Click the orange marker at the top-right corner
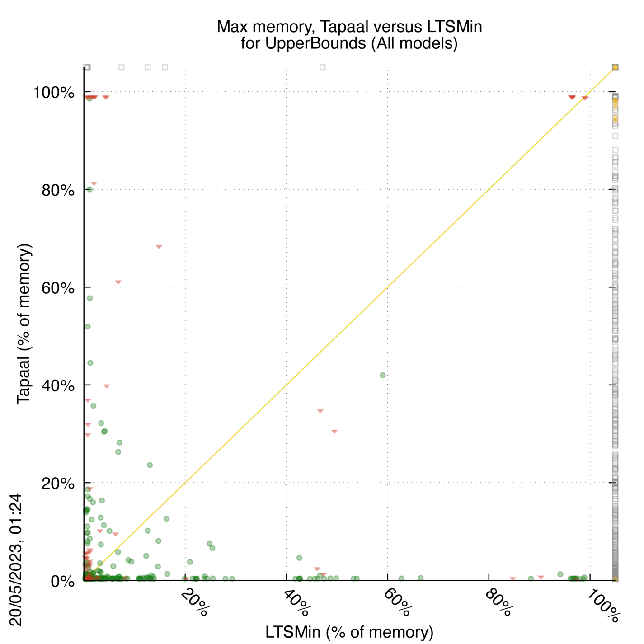This screenshot has height=644, width=644. [x=615, y=67]
